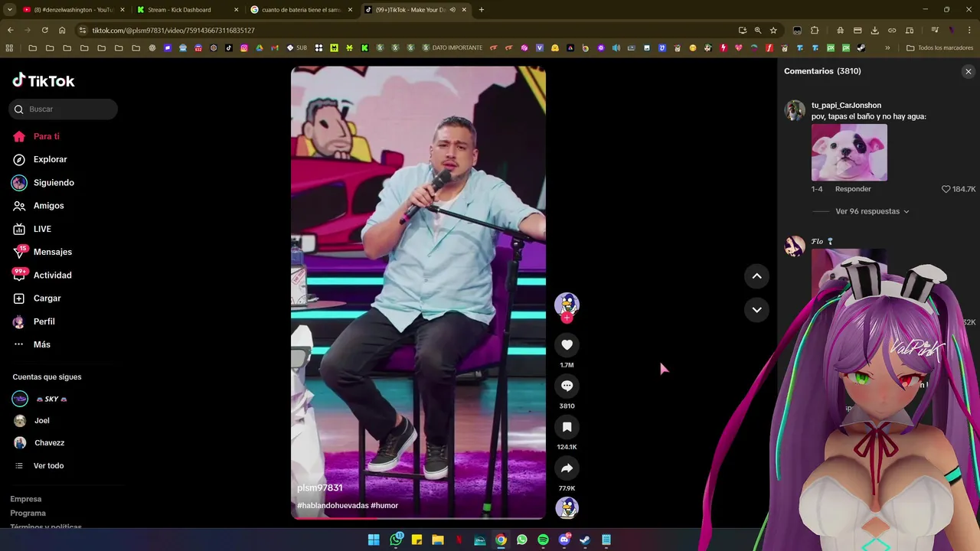Share the video using the arrow icon
This screenshot has width=980, height=551.
point(567,468)
